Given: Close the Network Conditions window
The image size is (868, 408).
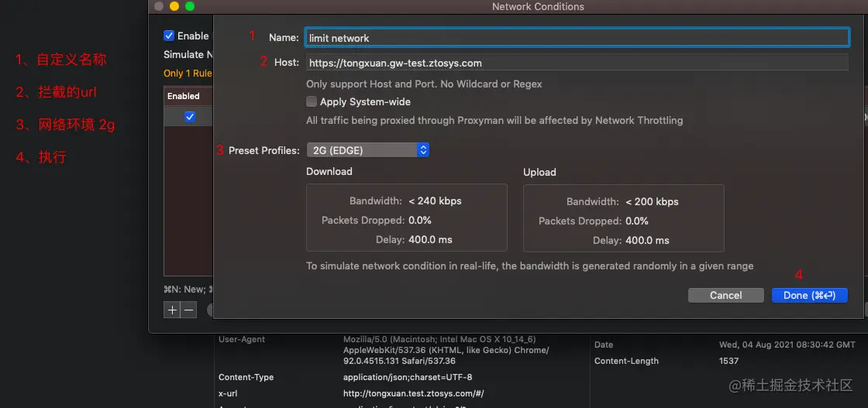Looking at the screenshot, I should point(159,6).
